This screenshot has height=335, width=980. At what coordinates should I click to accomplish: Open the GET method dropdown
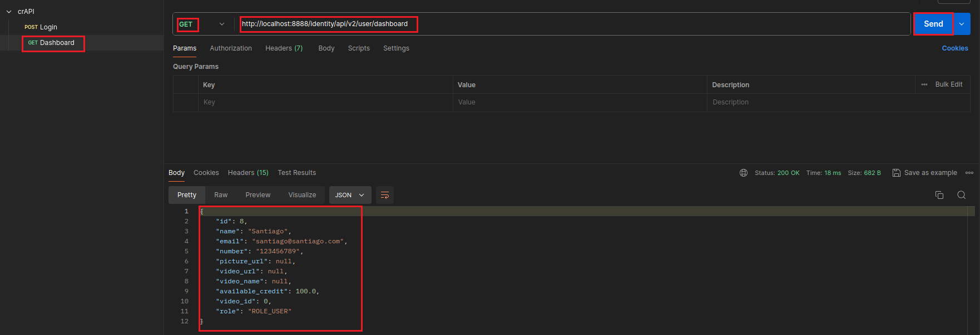[x=221, y=24]
